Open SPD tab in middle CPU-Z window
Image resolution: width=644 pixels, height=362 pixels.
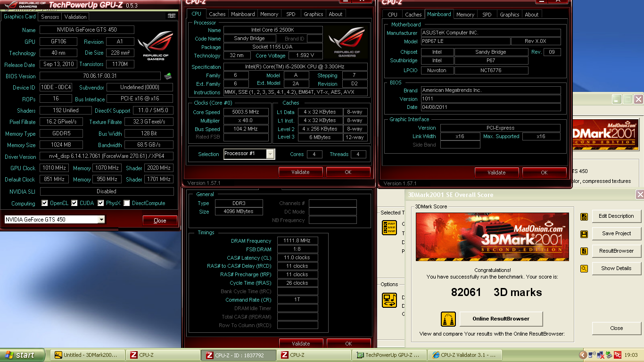[x=291, y=14]
